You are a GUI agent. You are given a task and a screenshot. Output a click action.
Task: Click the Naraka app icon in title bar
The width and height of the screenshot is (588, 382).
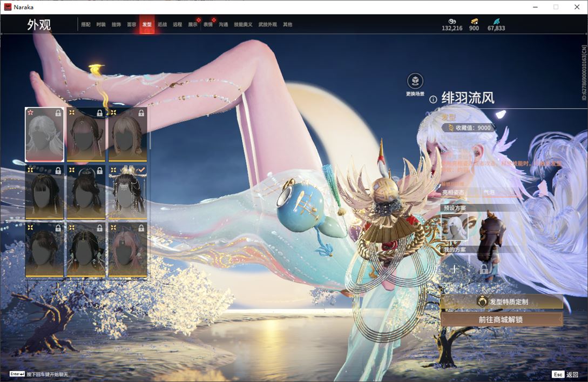coord(8,7)
